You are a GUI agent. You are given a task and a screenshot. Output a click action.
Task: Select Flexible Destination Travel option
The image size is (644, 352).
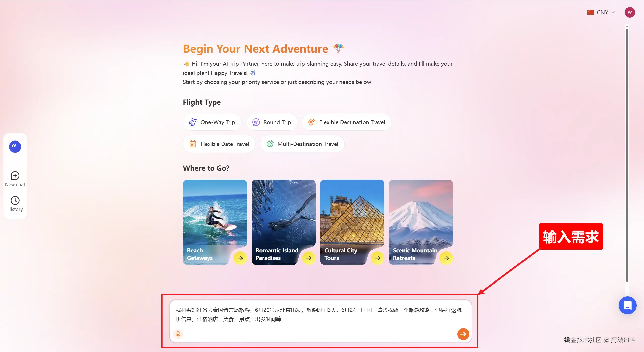(346, 122)
